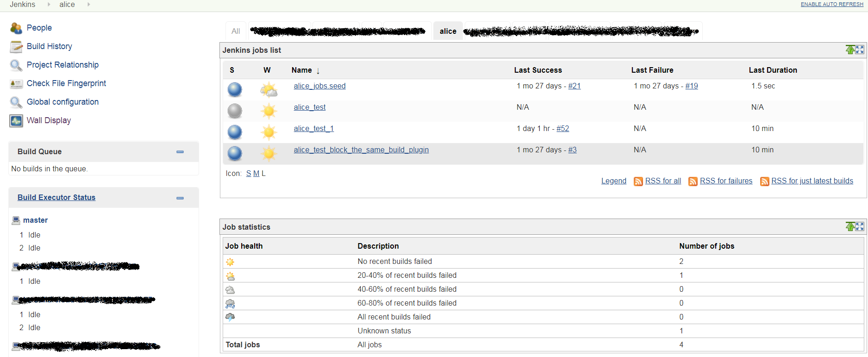
Task: Maximize the Job statistics portlet
Action: [x=860, y=226]
